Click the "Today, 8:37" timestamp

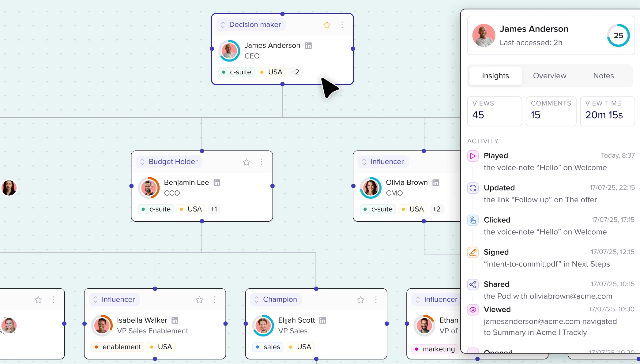pyautogui.click(x=618, y=156)
